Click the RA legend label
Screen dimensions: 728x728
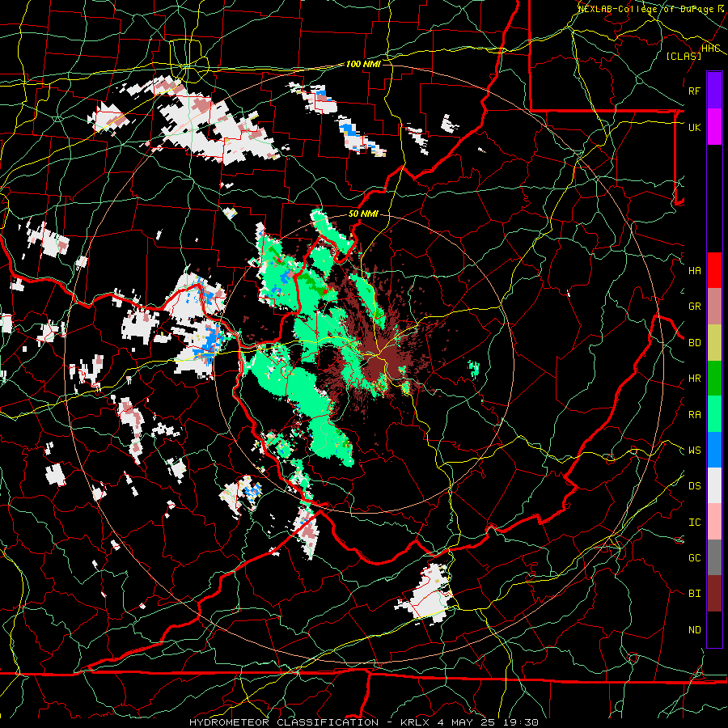point(694,415)
